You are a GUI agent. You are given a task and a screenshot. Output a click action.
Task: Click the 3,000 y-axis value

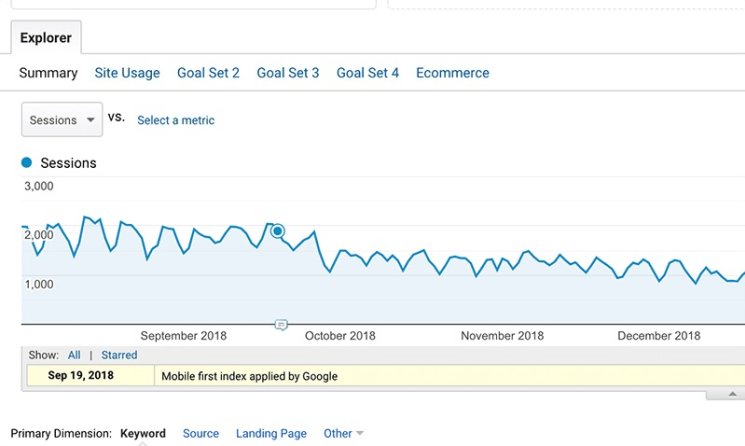pos(39,186)
